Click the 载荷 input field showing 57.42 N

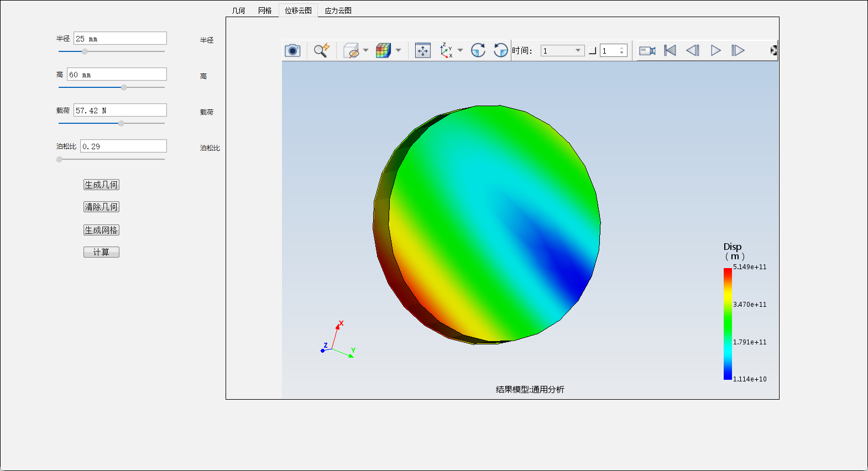coord(120,110)
